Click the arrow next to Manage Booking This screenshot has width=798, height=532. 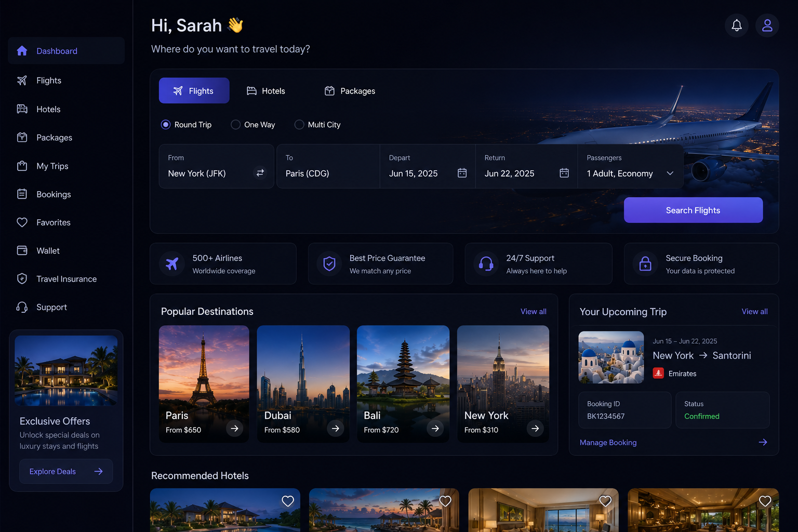click(x=763, y=442)
